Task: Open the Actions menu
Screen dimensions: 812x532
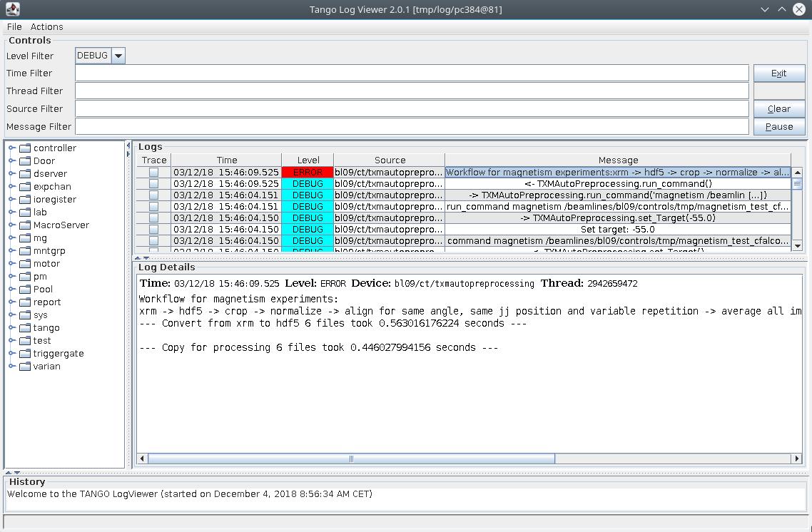Action: [x=46, y=26]
